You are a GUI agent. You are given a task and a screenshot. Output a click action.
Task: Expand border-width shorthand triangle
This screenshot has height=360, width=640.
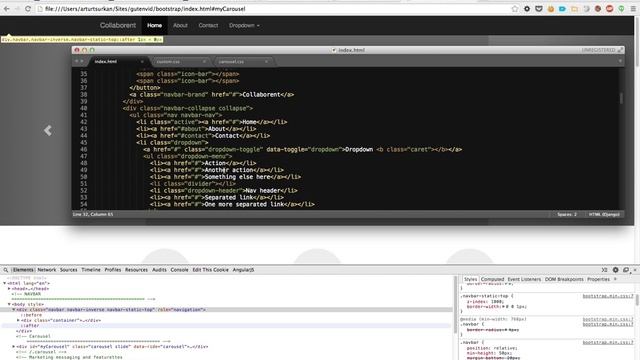click(503, 307)
